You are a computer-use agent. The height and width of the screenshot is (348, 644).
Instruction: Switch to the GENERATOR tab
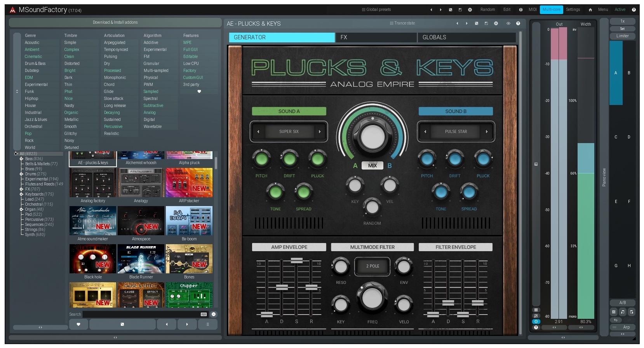(x=282, y=37)
